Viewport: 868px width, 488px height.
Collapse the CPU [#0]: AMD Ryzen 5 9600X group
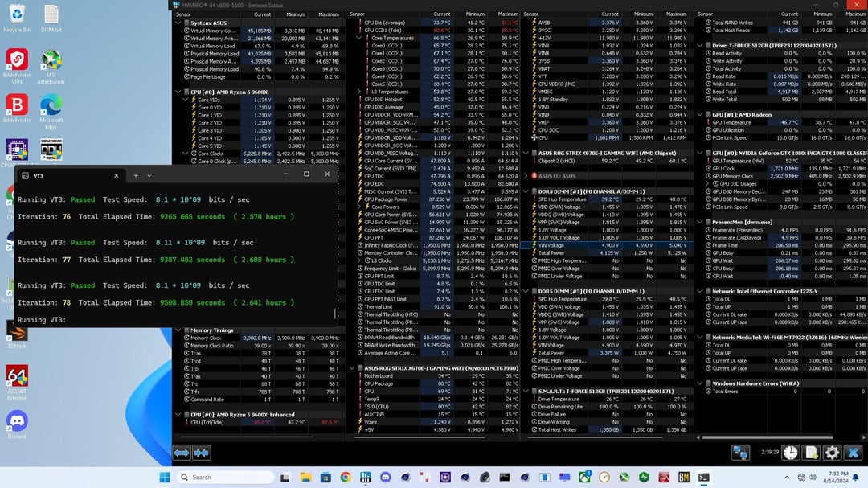(178, 92)
